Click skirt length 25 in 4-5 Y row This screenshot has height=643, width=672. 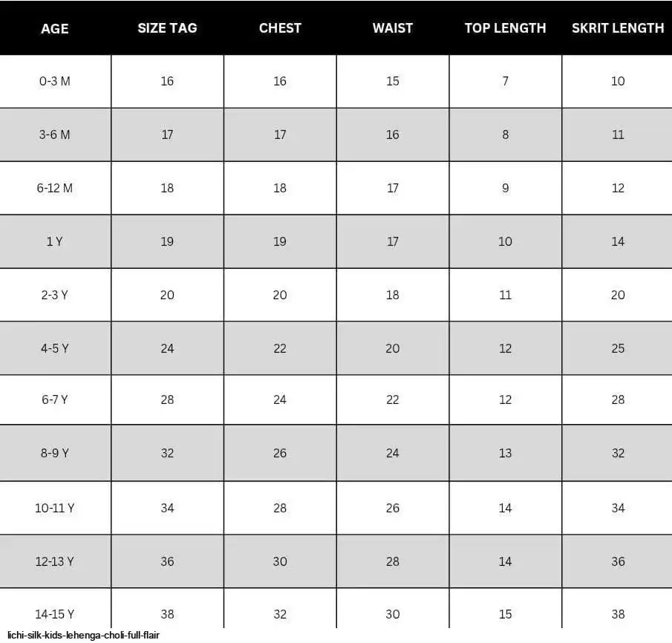pos(618,348)
